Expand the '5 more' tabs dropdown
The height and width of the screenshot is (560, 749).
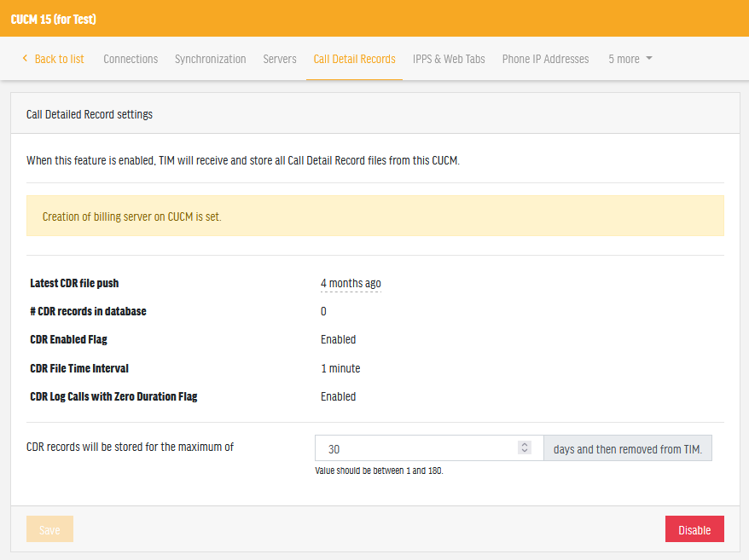630,59
